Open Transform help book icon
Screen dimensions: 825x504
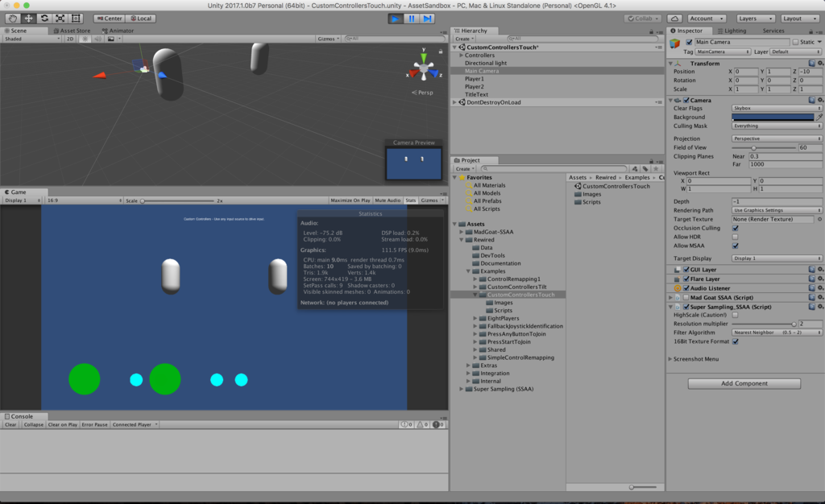click(x=812, y=63)
